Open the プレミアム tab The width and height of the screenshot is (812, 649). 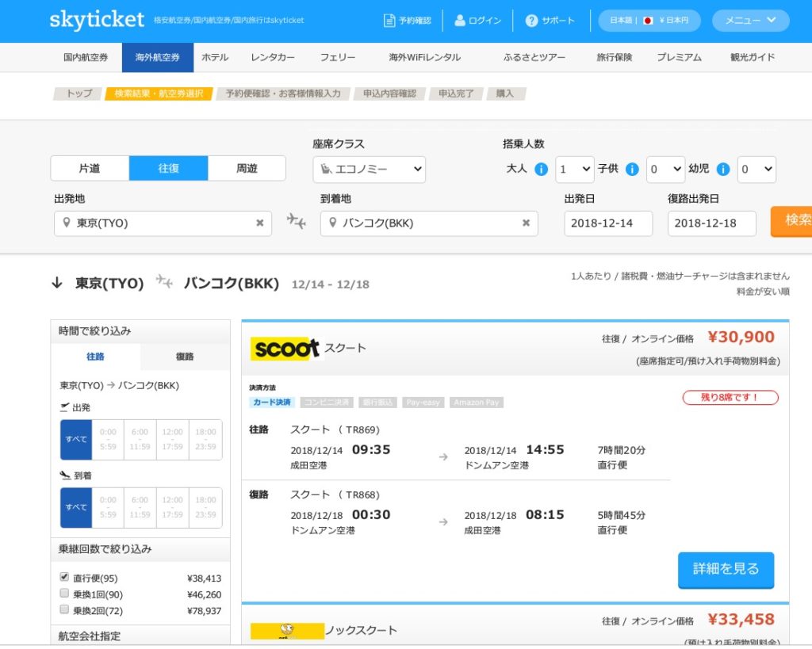tap(680, 57)
